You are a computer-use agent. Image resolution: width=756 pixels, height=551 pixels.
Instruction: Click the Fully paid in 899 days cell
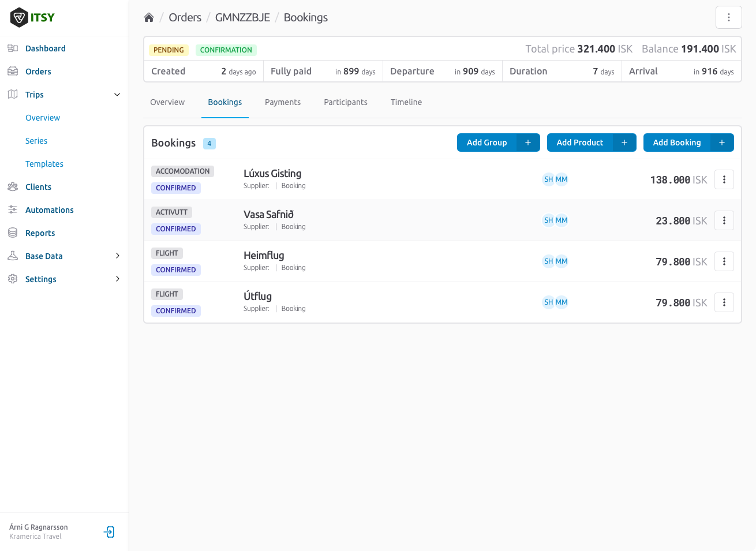pos(323,72)
